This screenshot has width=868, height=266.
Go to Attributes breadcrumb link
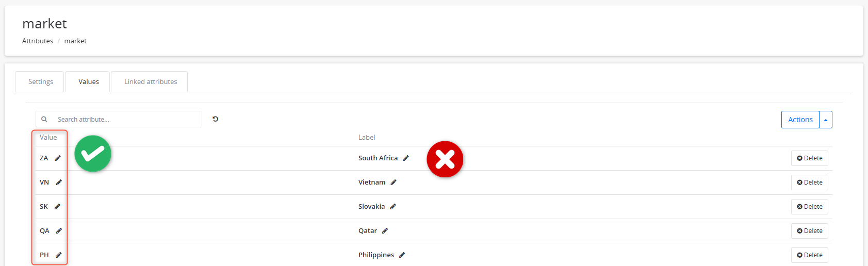click(38, 41)
